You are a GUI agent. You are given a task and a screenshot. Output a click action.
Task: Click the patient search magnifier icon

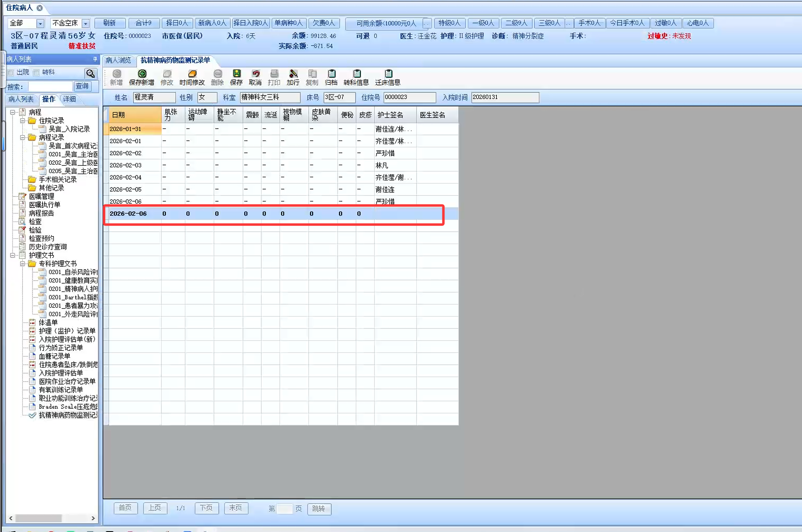(x=90, y=73)
